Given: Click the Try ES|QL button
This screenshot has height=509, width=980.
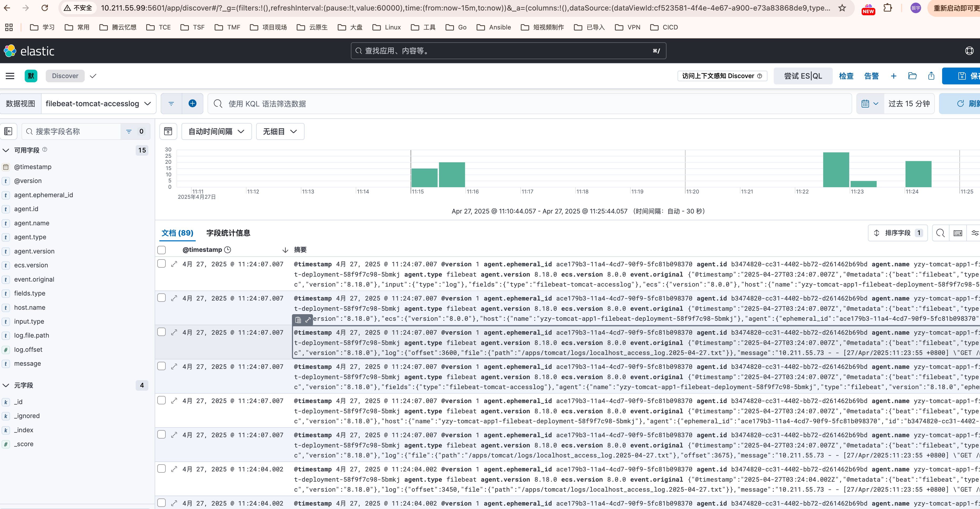Looking at the screenshot, I should (x=803, y=76).
